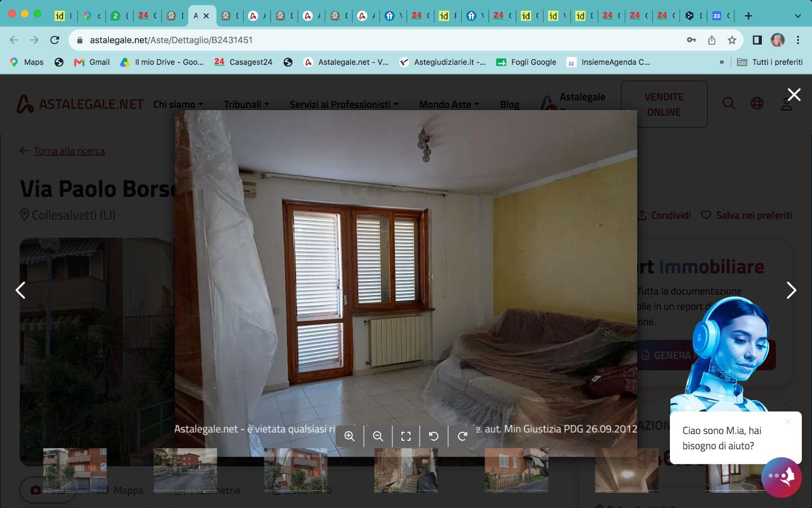The height and width of the screenshot is (508, 812).
Task: Open the Chrome profile avatar
Action: pos(778,40)
